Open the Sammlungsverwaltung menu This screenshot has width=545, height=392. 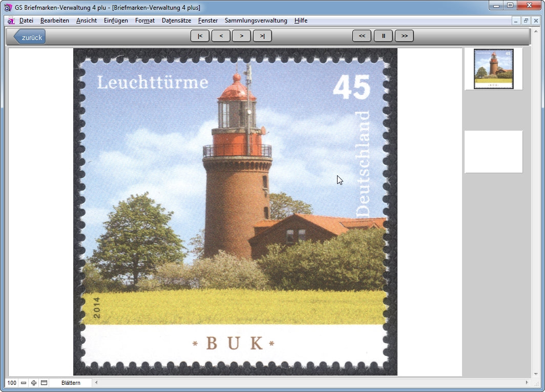[x=256, y=20]
